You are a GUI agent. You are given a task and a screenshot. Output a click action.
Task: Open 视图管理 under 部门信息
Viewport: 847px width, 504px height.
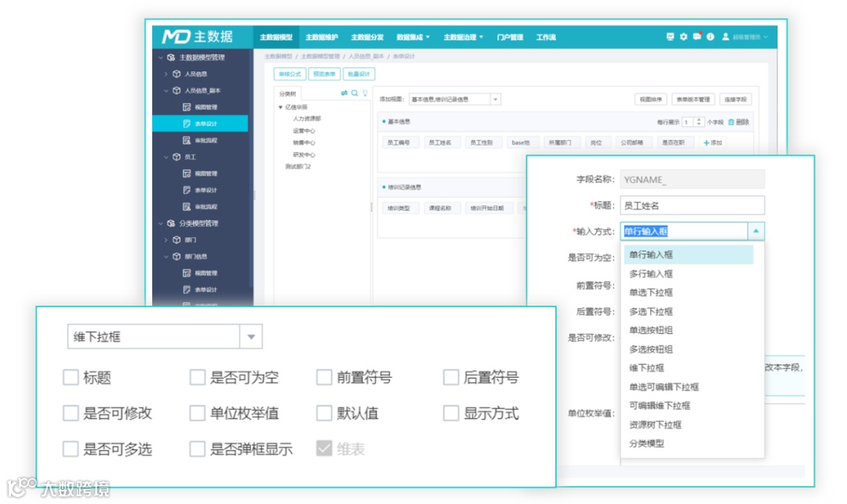(x=201, y=273)
